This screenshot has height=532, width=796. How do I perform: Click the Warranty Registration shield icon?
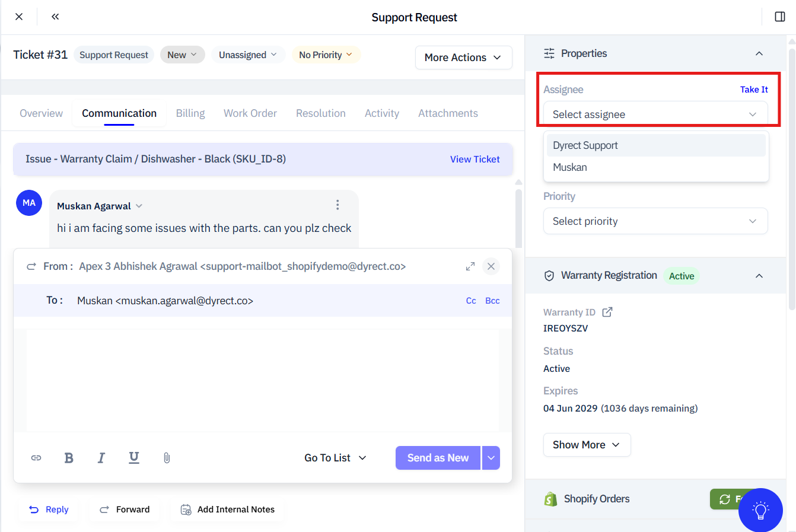click(549, 276)
